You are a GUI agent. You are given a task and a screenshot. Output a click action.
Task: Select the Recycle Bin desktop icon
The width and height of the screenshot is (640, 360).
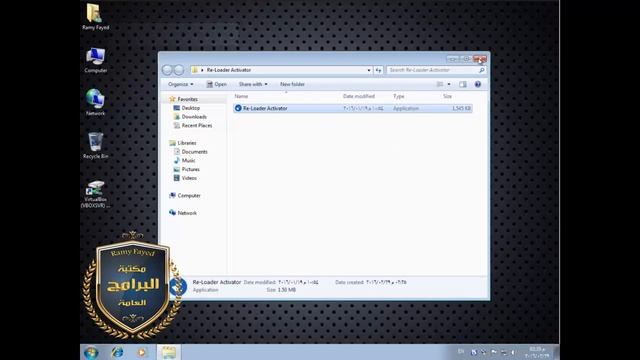[x=96, y=146]
